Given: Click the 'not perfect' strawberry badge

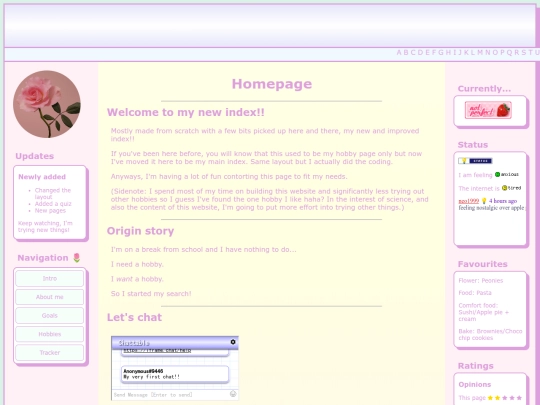Looking at the screenshot, I should click(x=488, y=110).
